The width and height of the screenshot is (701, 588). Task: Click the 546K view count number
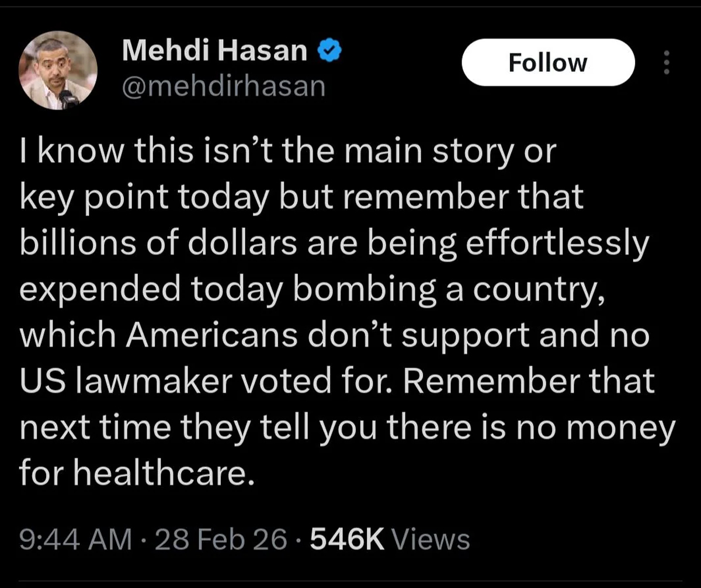(347, 539)
